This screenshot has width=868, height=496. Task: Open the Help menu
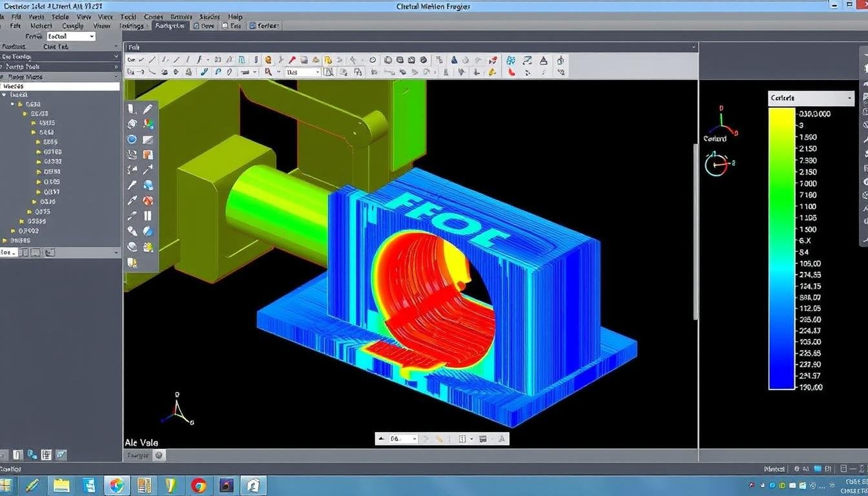tap(235, 17)
